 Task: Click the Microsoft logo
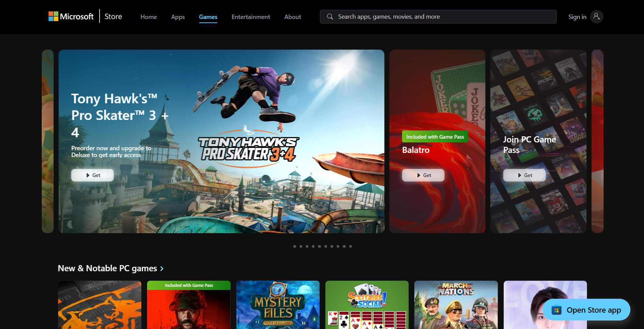71,16
